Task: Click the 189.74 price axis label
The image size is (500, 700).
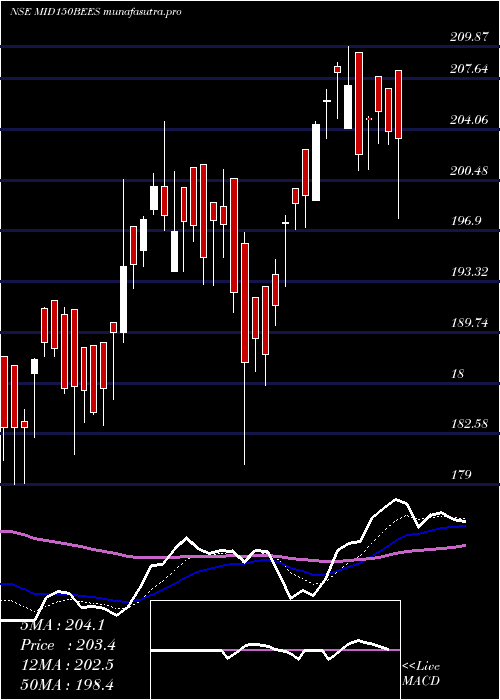Action: coord(469,322)
